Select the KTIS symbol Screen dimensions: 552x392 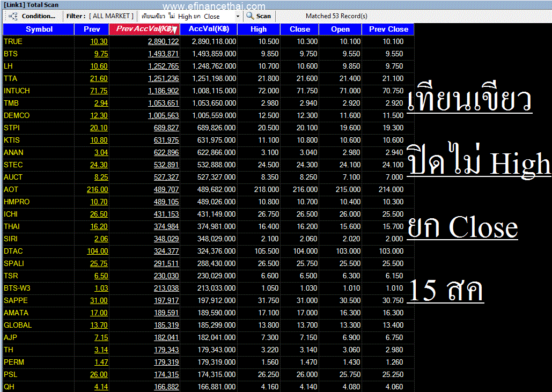point(12,140)
